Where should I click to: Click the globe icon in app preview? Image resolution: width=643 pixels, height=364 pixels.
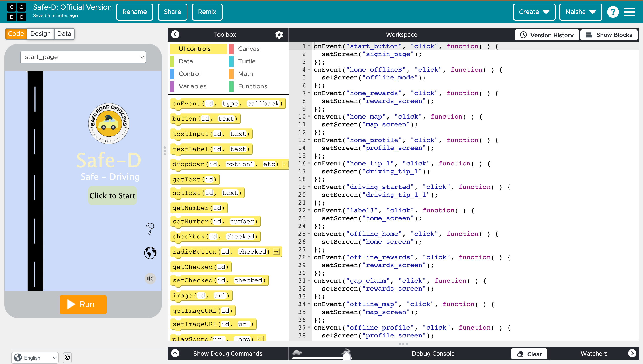tap(150, 253)
